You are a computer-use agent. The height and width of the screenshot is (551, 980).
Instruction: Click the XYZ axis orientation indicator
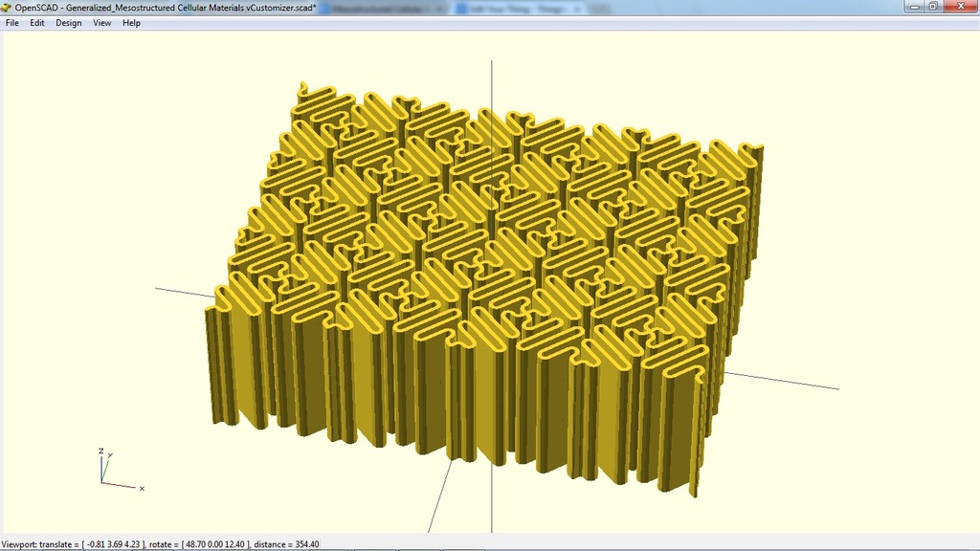click(x=121, y=469)
